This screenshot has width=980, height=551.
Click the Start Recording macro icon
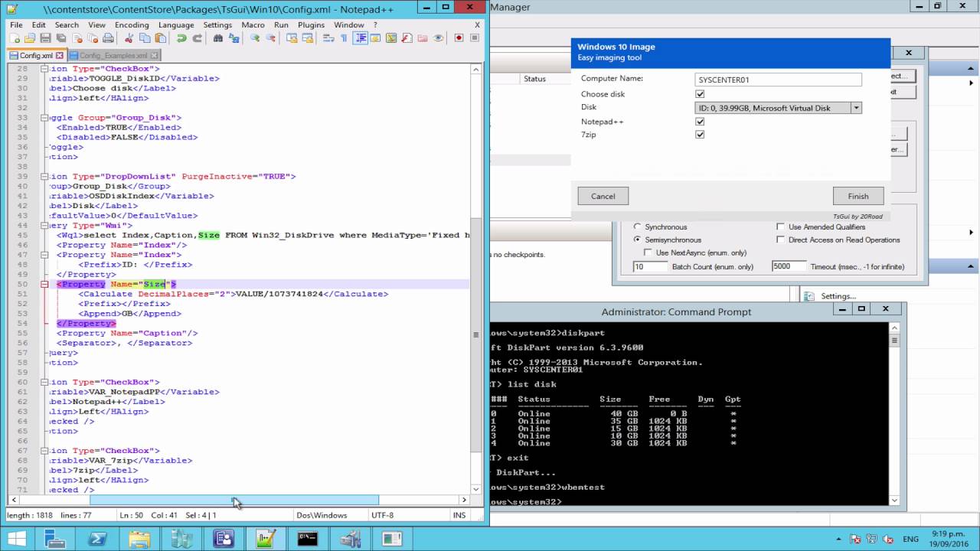[459, 38]
